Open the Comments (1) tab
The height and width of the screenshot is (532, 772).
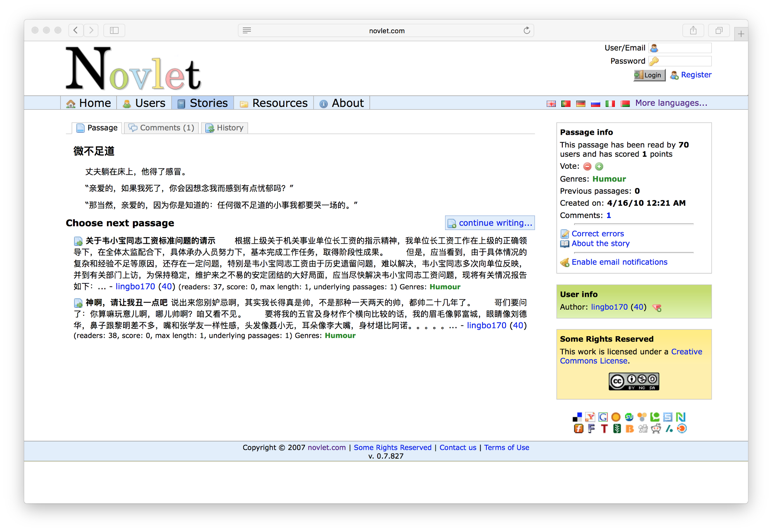pos(162,128)
